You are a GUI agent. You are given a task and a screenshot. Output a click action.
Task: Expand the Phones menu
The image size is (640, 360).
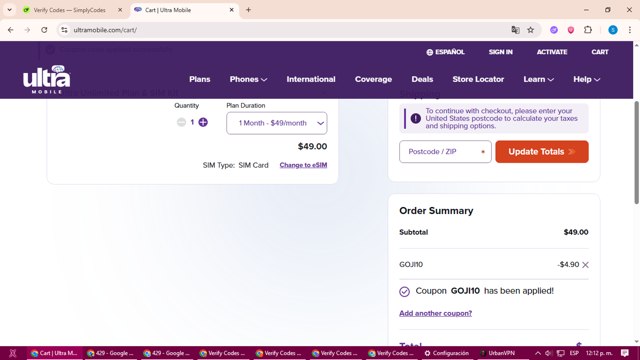pyautogui.click(x=248, y=79)
